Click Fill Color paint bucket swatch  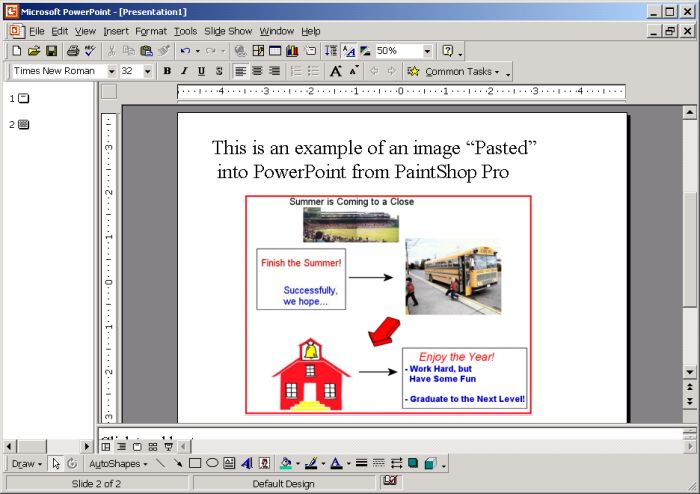coord(286,464)
